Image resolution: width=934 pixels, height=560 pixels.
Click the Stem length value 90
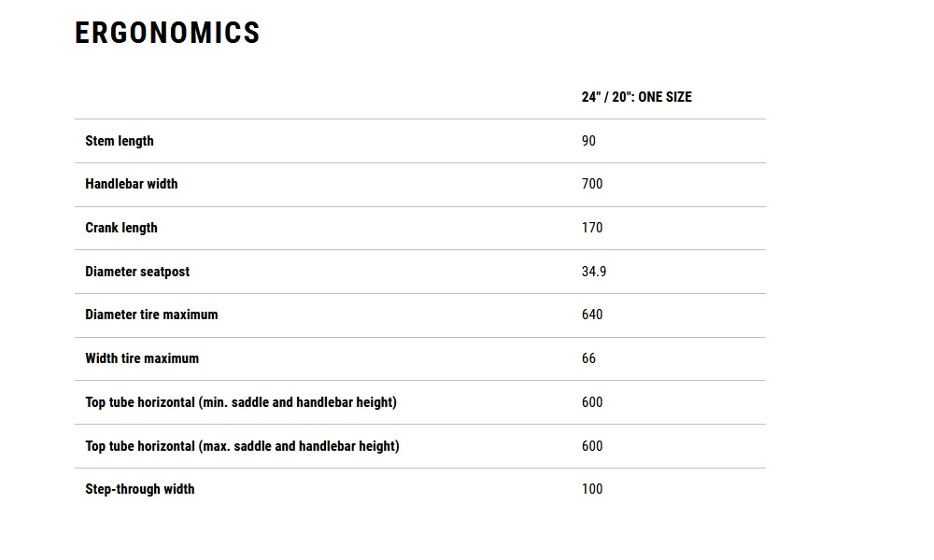588,141
